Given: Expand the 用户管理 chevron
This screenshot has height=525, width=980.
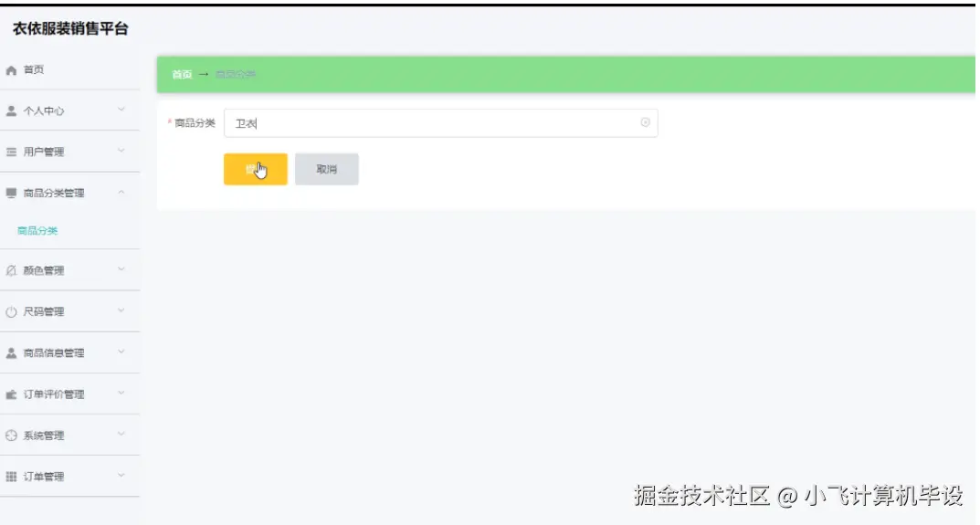Looking at the screenshot, I should (121, 151).
